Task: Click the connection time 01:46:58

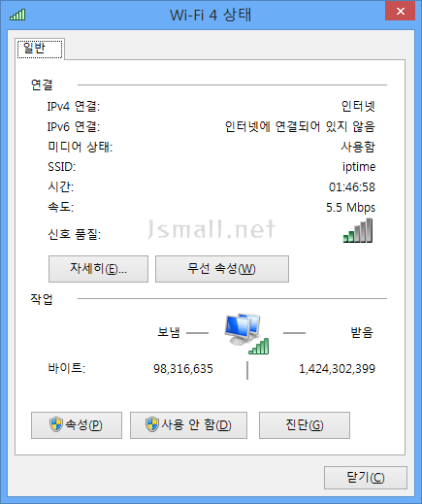Action: point(352,187)
